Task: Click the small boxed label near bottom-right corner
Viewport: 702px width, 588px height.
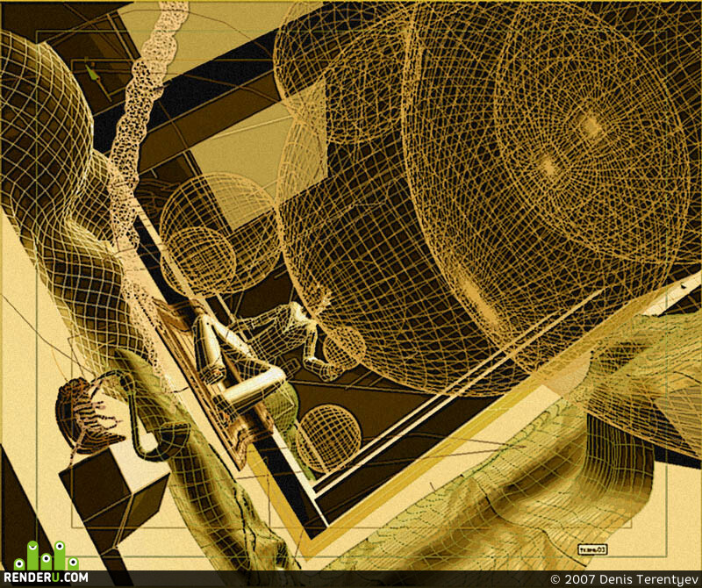Action: pos(592,549)
